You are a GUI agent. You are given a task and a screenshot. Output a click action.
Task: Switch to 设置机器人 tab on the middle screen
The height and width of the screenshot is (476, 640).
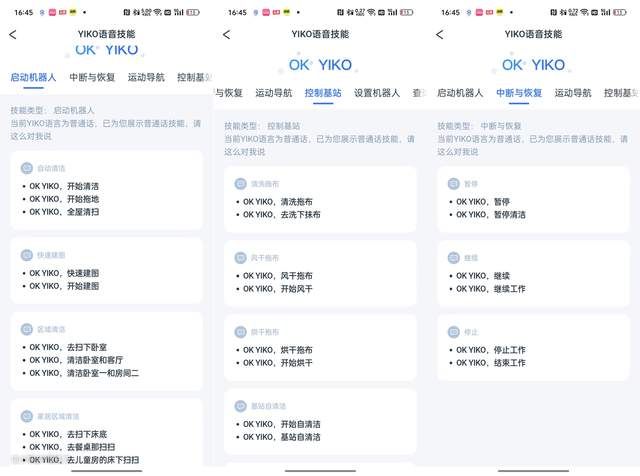pyautogui.click(x=376, y=93)
